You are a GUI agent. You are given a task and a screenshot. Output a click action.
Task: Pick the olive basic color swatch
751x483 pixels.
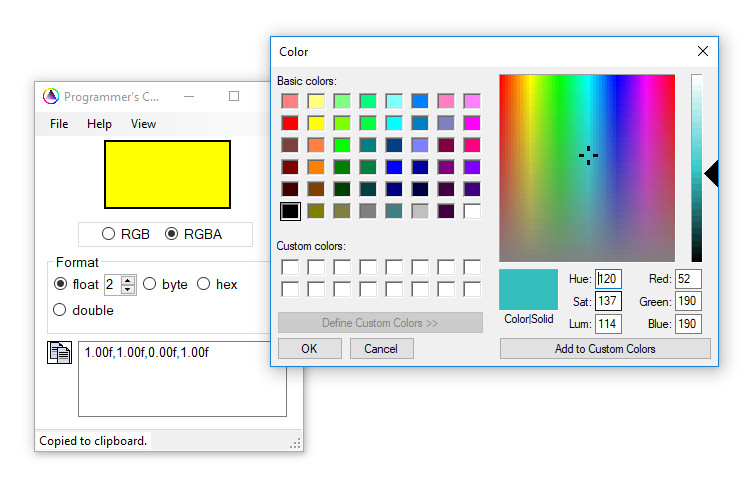[316, 211]
